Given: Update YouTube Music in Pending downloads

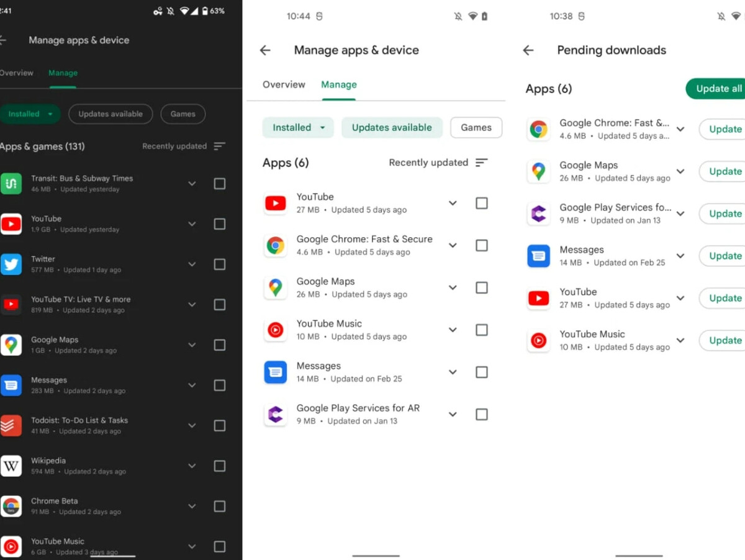Looking at the screenshot, I should (723, 340).
